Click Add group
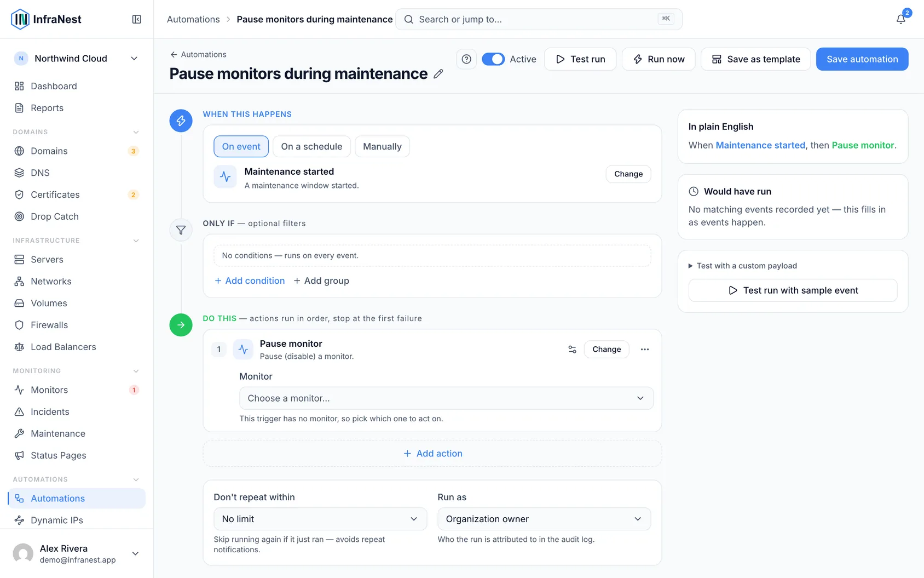This screenshot has width=924, height=578. (x=321, y=281)
